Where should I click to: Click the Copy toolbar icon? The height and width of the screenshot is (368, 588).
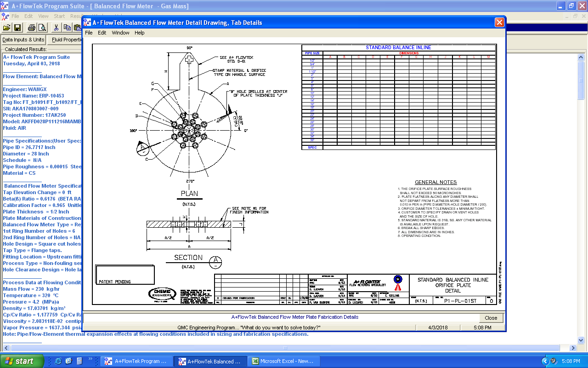(68, 28)
